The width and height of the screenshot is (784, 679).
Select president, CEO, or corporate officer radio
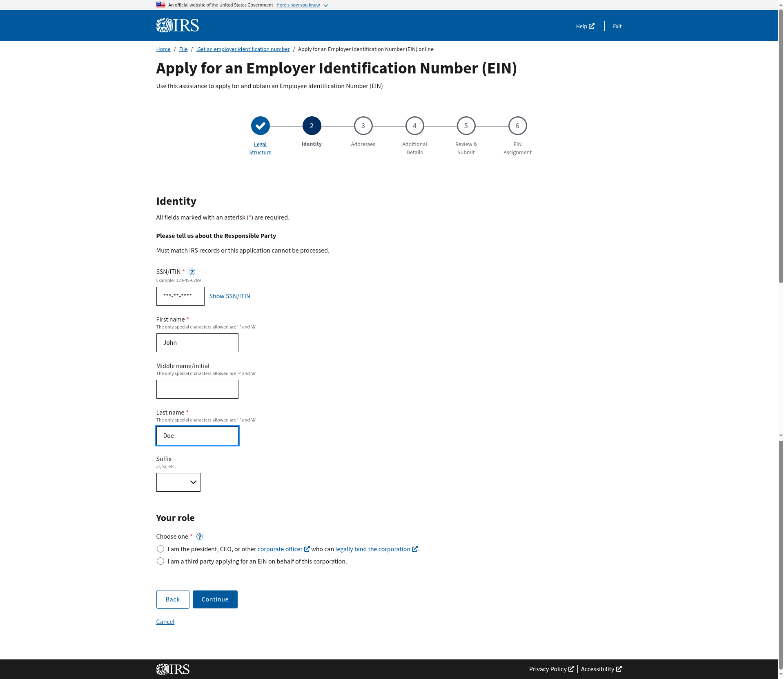tap(160, 549)
